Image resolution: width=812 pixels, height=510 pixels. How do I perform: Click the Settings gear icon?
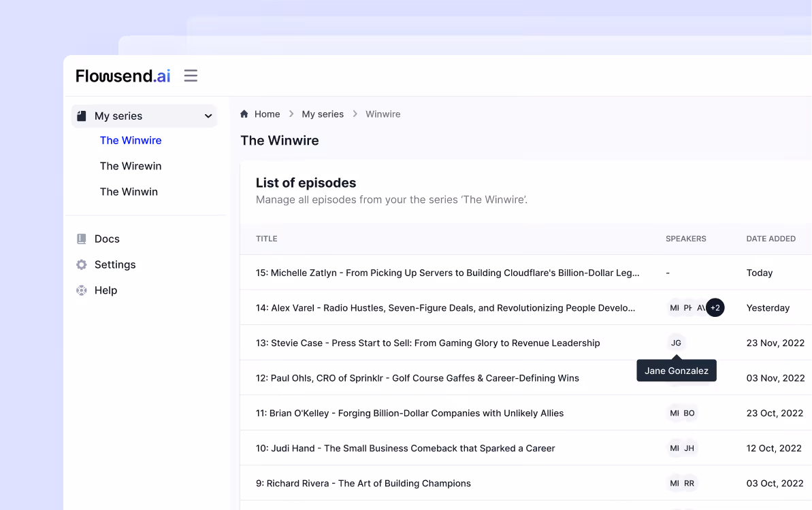click(x=81, y=265)
